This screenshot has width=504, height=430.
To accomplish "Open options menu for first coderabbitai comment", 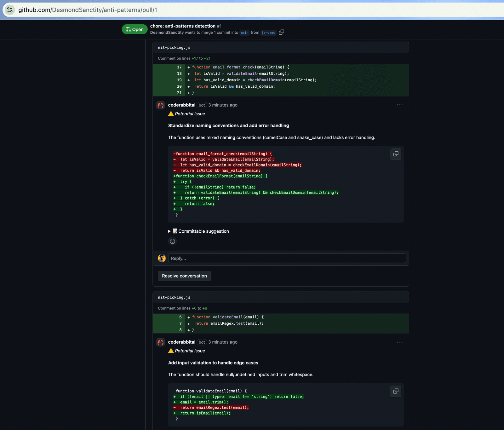I will [400, 105].
